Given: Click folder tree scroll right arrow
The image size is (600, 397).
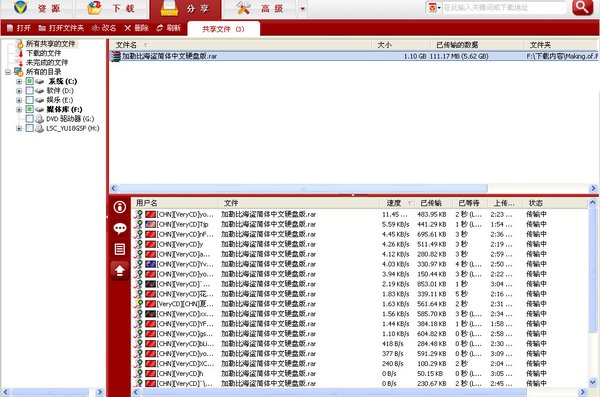Looking at the screenshot, I should tap(100, 392).
